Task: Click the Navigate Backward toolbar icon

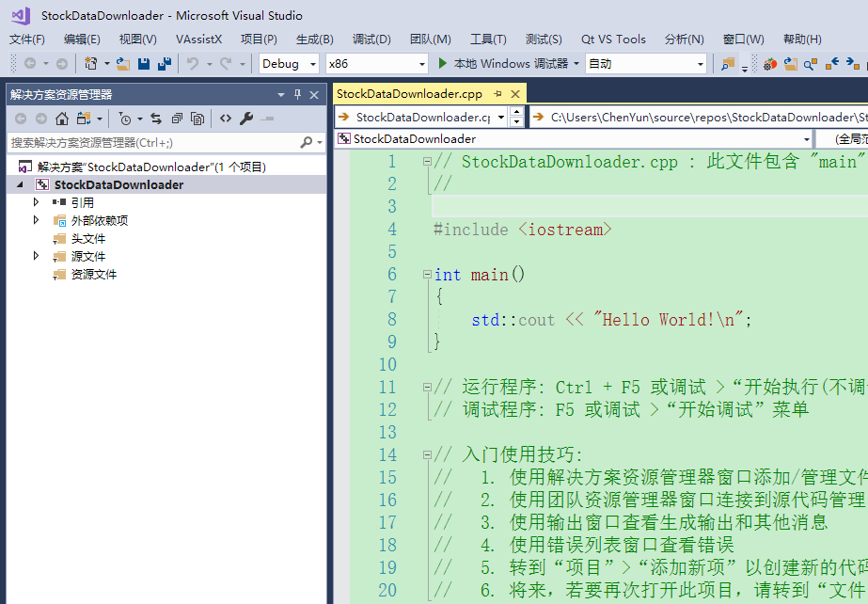Action: pyautogui.click(x=30, y=64)
